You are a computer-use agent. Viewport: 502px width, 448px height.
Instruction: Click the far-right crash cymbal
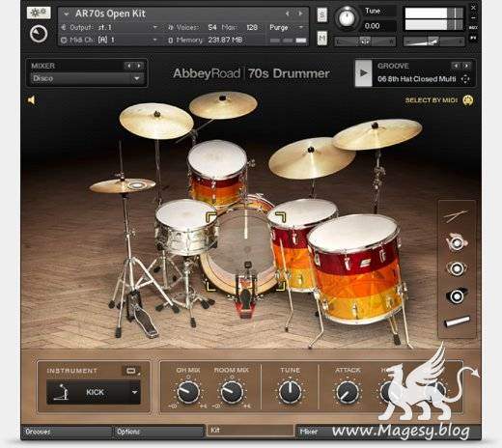pos(377,133)
